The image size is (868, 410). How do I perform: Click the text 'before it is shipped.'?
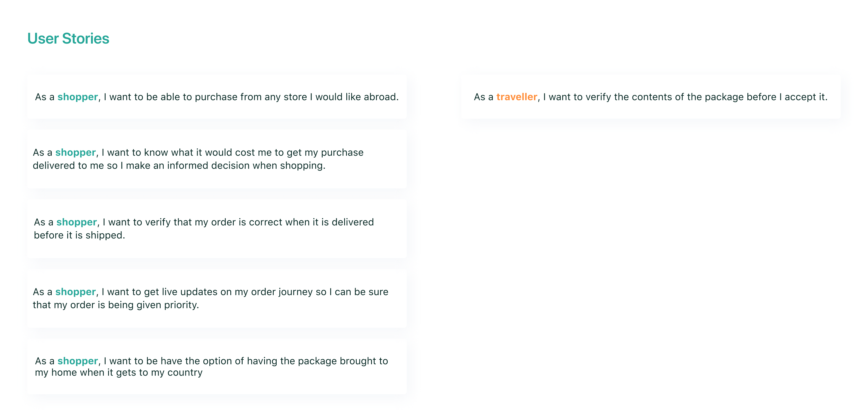click(x=80, y=235)
